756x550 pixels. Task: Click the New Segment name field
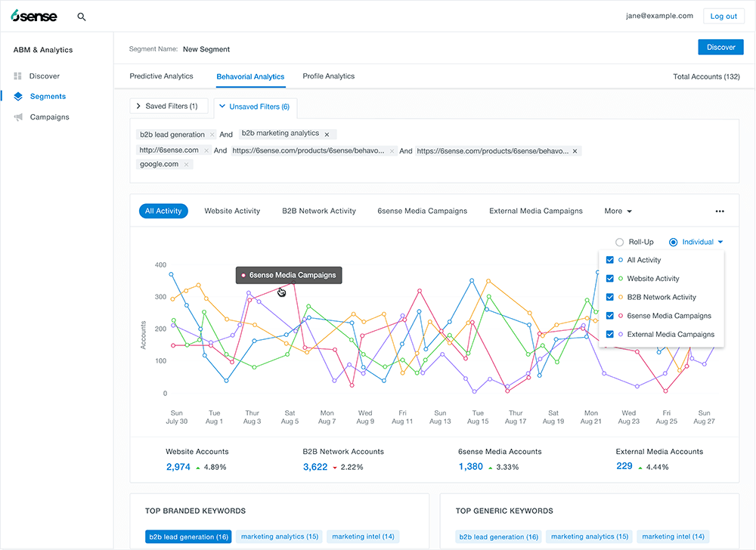(x=206, y=49)
